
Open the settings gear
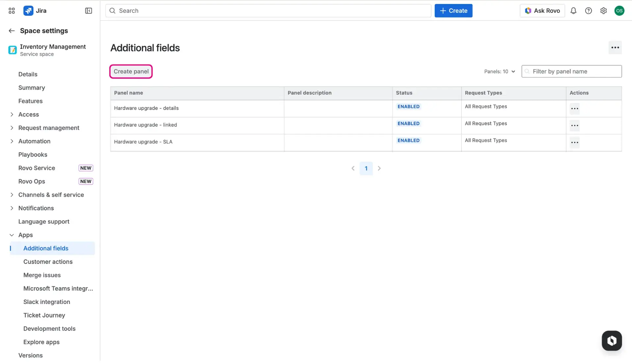pyautogui.click(x=603, y=11)
